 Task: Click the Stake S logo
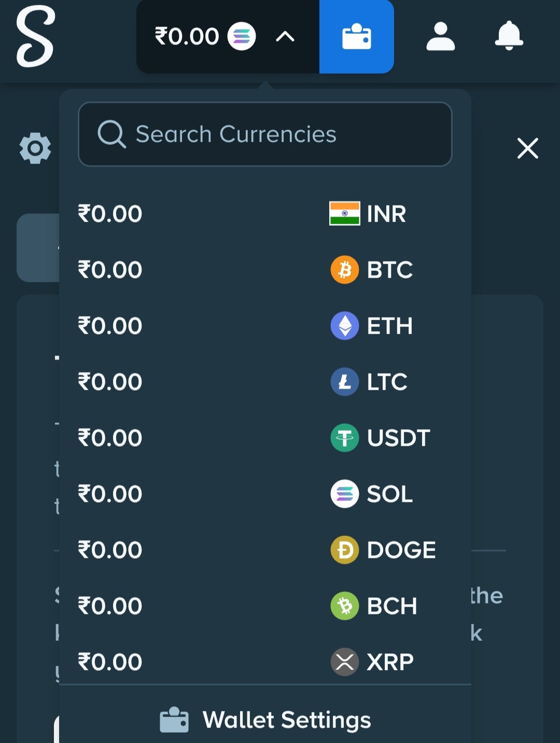pyautogui.click(x=35, y=36)
